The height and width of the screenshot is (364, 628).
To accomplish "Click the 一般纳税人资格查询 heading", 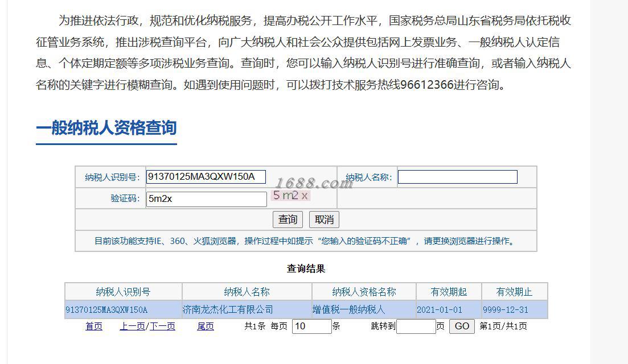I will [x=106, y=128].
